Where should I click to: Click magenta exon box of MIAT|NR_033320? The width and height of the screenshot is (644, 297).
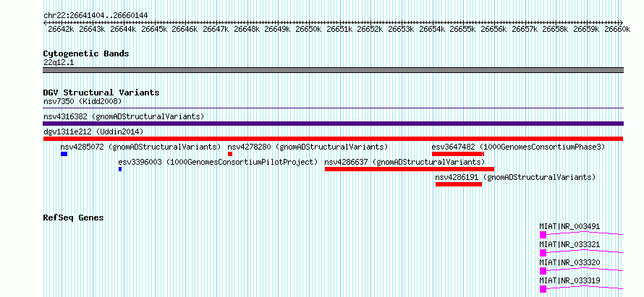[543, 271]
